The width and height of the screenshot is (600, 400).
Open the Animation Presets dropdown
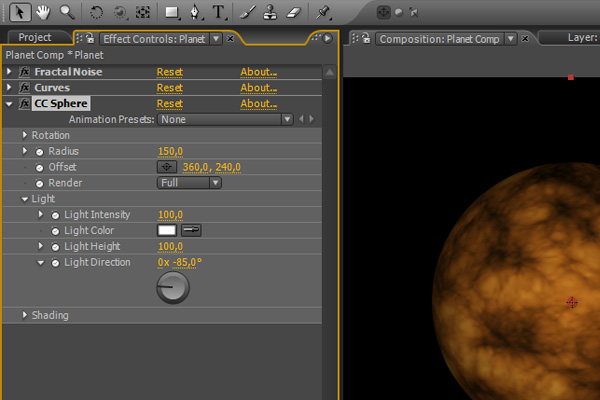pyautogui.click(x=225, y=119)
